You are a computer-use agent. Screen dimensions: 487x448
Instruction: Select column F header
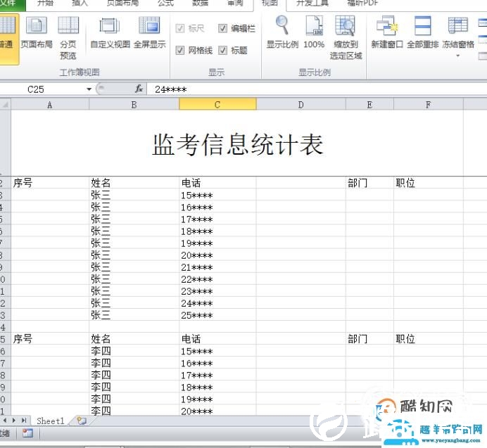click(429, 105)
